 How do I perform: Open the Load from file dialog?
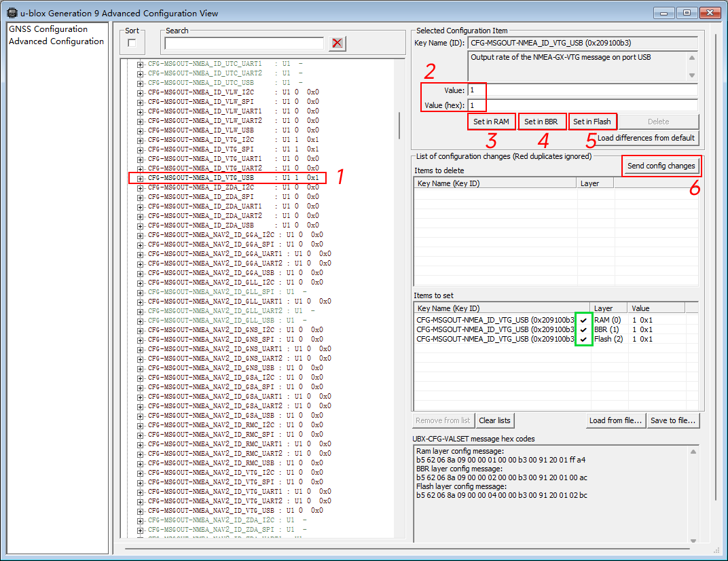[615, 420]
